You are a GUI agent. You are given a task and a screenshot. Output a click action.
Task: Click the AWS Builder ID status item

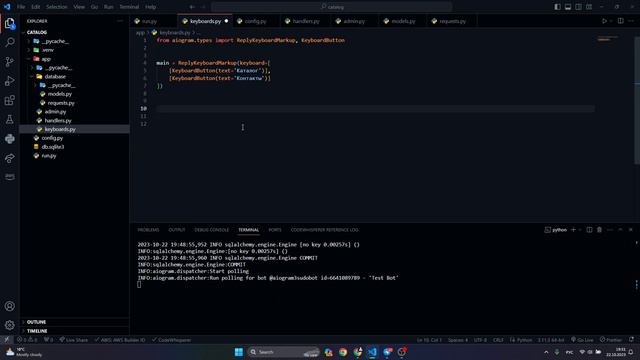coord(119,340)
